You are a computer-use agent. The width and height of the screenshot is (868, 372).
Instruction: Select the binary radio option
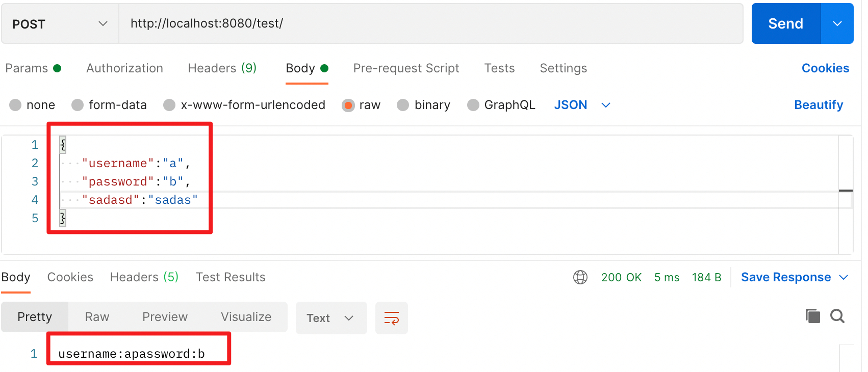click(x=403, y=105)
